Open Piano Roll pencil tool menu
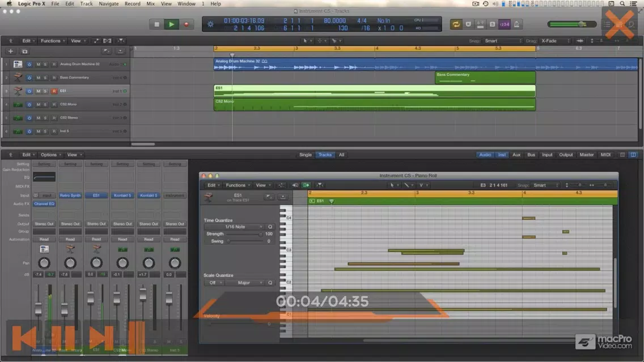Viewport: 644px width, 362px height. 408,185
